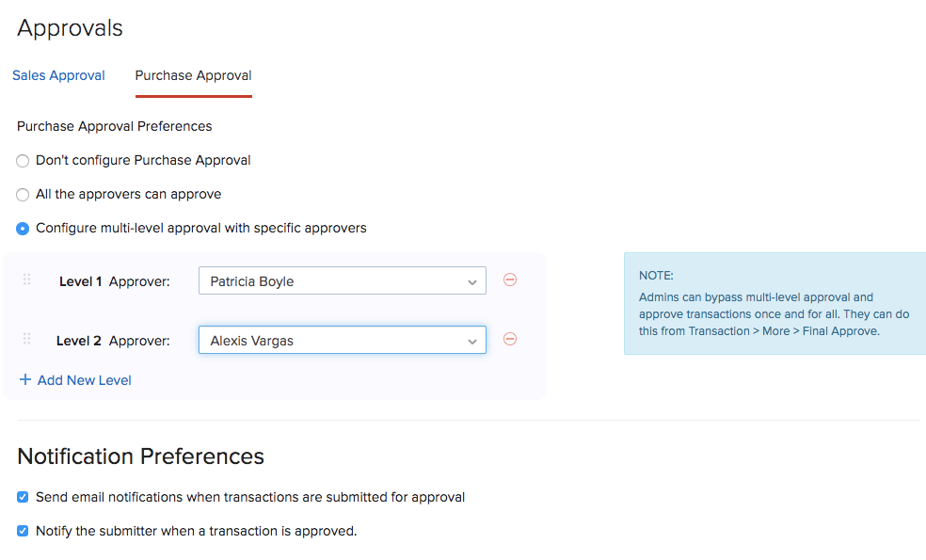
Task: Click the remove icon next to Alexis Vargas
Action: click(509, 339)
